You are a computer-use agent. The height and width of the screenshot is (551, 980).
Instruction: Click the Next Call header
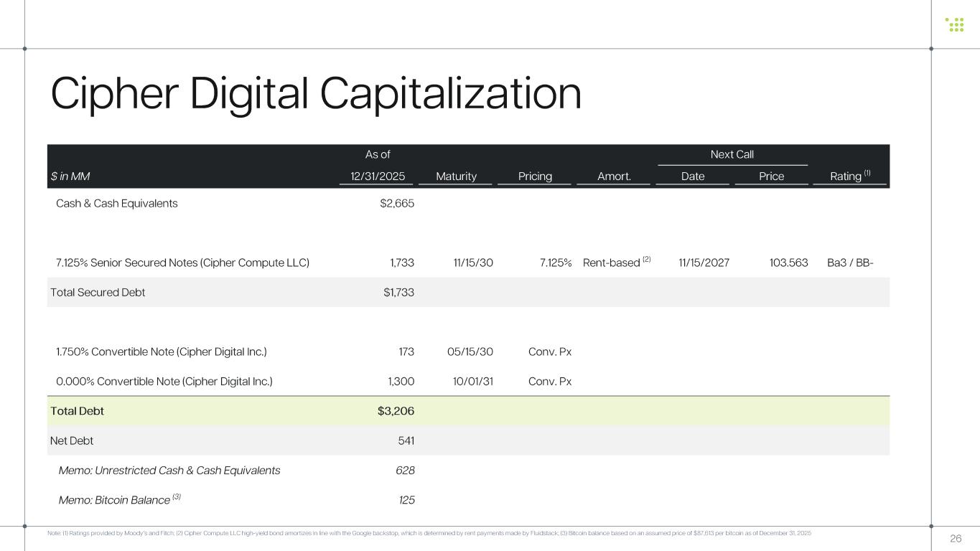tap(732, 155)
